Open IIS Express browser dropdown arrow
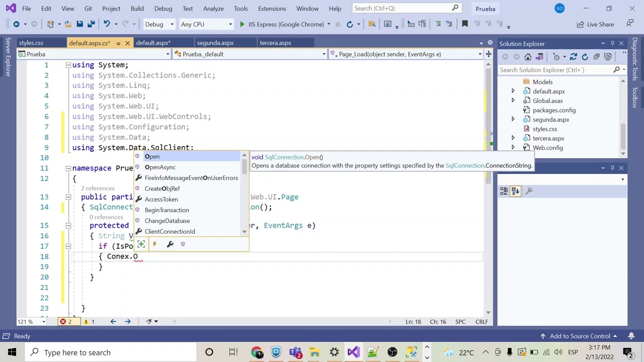 click(329, 24)
